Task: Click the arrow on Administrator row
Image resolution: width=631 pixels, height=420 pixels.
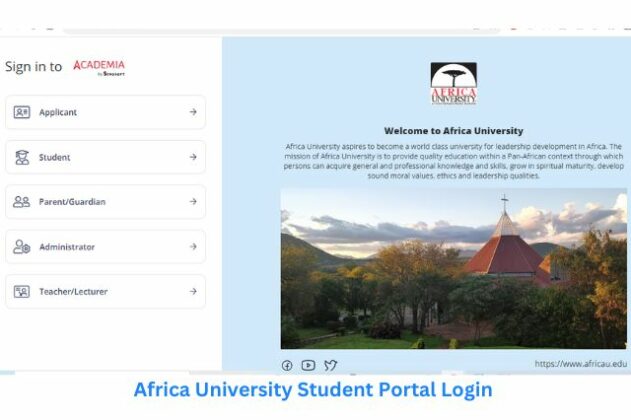Action: [x=193, y=246]
